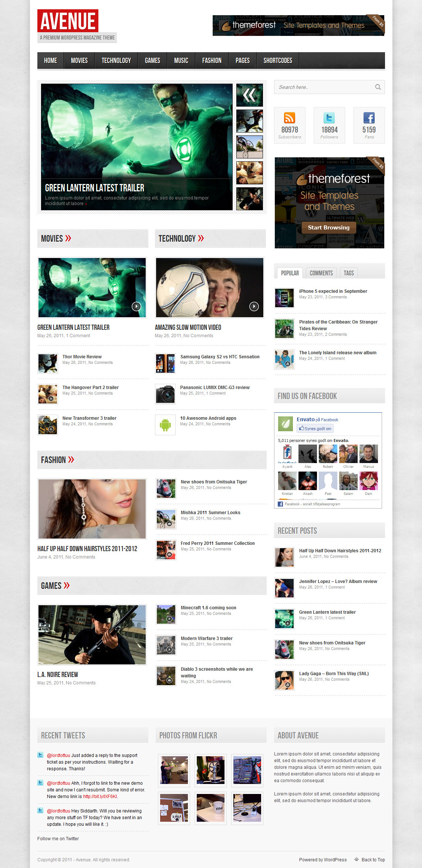Click the Twitter bird icon beside third tweet
Viewport: 422px width, 868px height.
coord(40,811)
